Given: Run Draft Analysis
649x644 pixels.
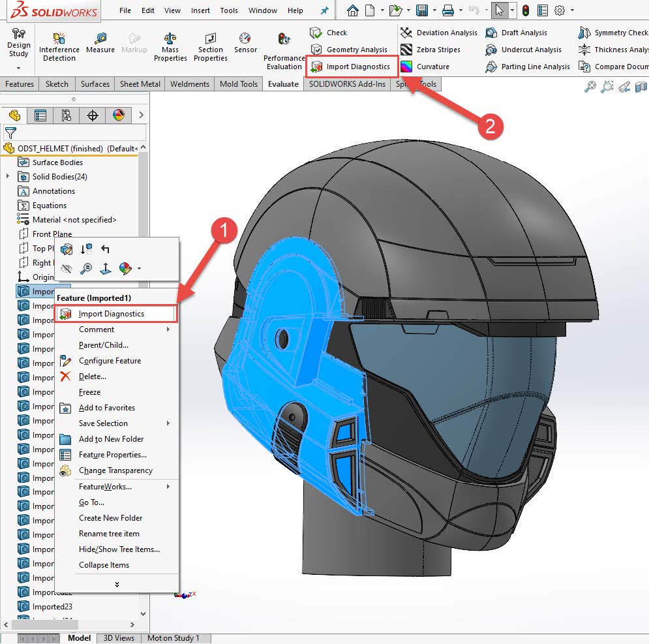Looking at the screenshot, I should tap(516, 33).
